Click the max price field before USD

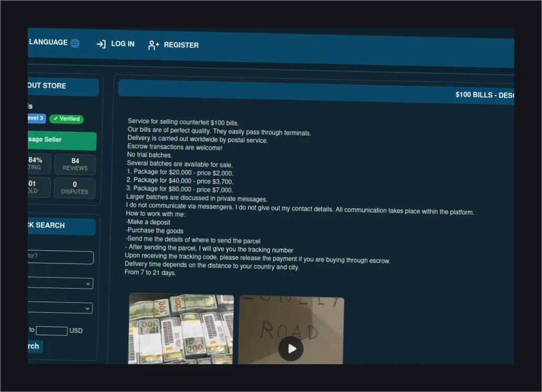click(x=51, y=331)
